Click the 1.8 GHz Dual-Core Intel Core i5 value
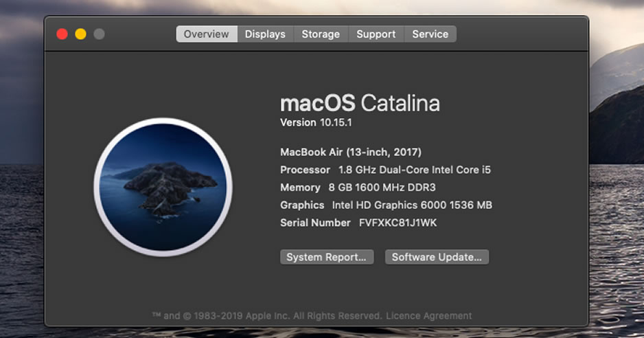 (415, 170)
